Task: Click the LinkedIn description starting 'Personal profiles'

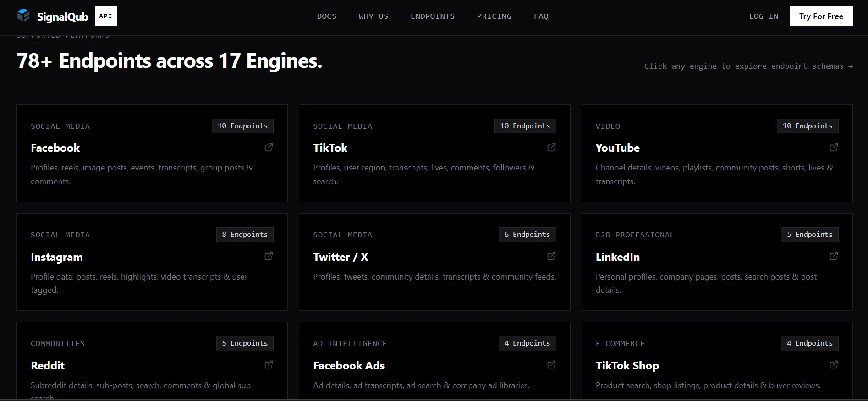Action: 706,283
